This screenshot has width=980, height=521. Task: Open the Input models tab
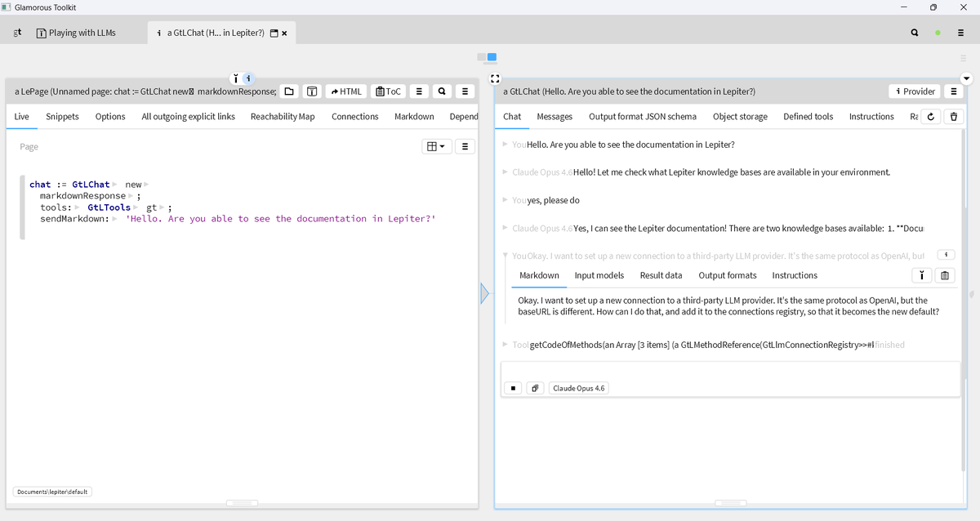pyautogui.click(x=599, y=275)
